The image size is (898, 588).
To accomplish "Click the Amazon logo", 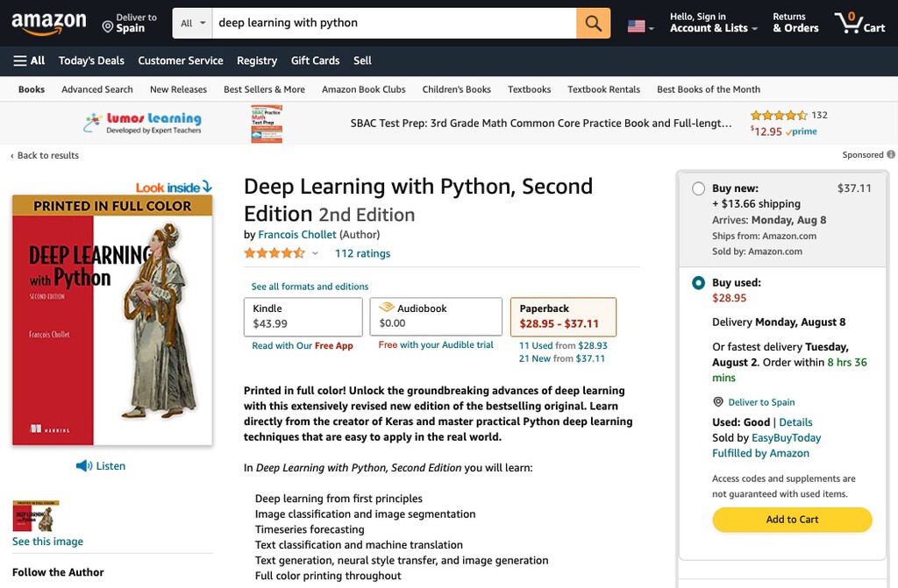I will click(49, 24).
